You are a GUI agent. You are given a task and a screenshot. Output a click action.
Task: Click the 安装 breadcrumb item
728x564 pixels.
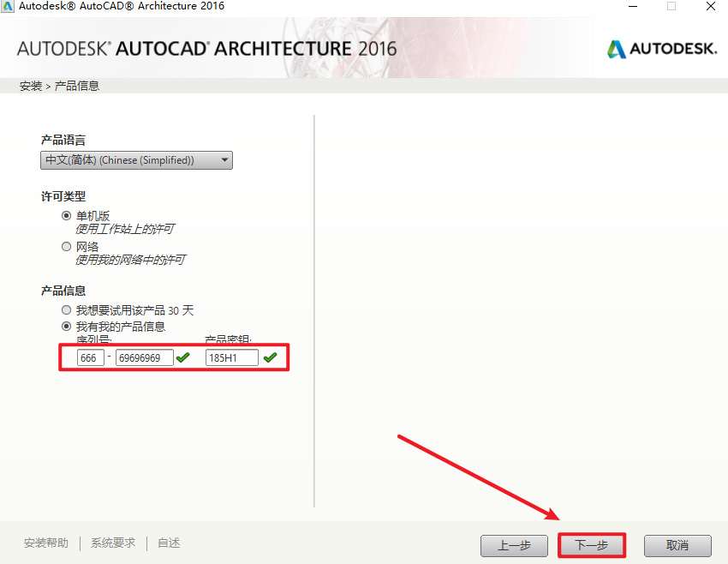(31, 86)
